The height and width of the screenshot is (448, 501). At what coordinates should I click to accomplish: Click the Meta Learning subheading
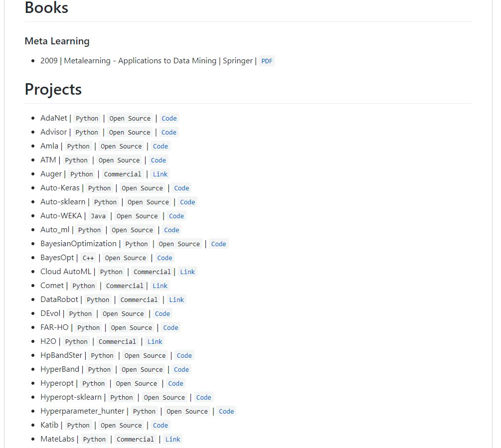57,41
